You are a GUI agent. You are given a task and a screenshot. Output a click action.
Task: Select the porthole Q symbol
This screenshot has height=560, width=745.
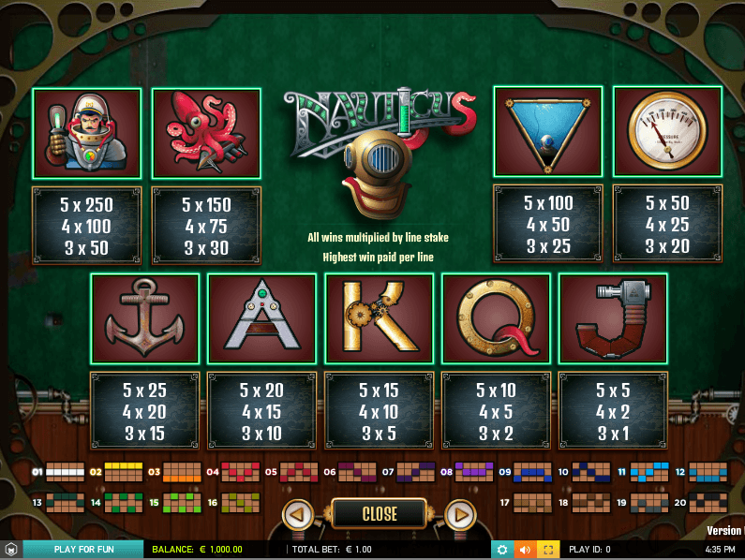[496, 318]
